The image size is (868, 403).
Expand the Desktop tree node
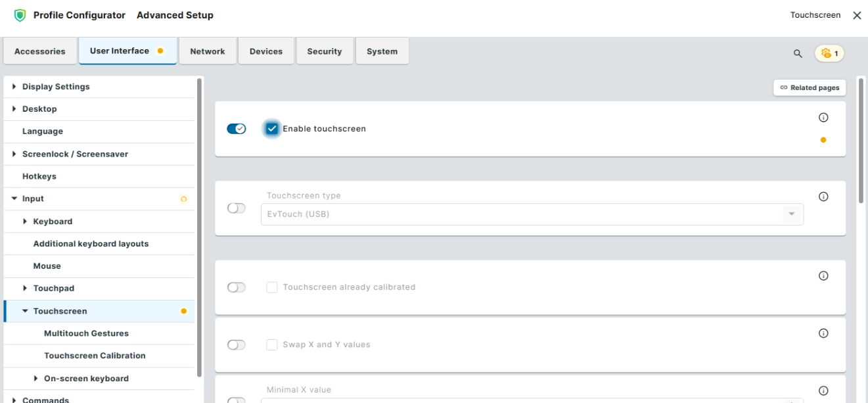point(14,109)
